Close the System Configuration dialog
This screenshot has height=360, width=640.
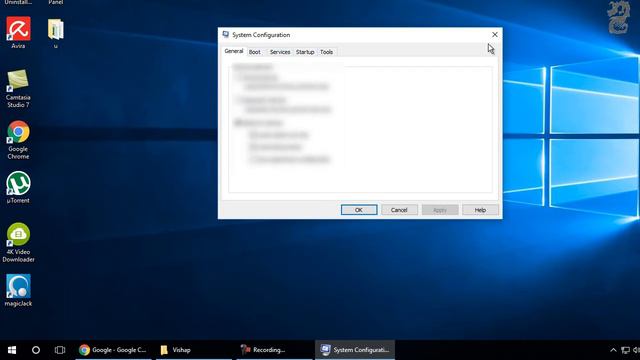click(x=495, y=35)
